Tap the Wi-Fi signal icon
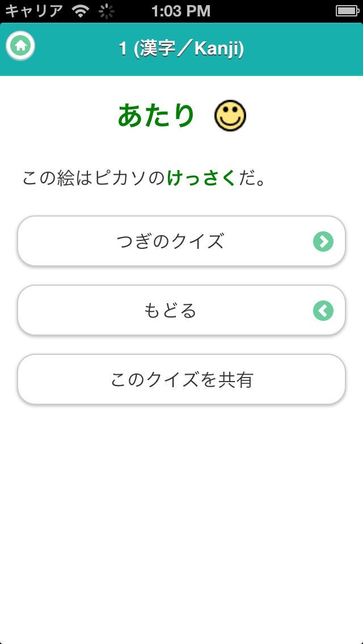This screenshot has width=363, height=644. tap(82, 11)
